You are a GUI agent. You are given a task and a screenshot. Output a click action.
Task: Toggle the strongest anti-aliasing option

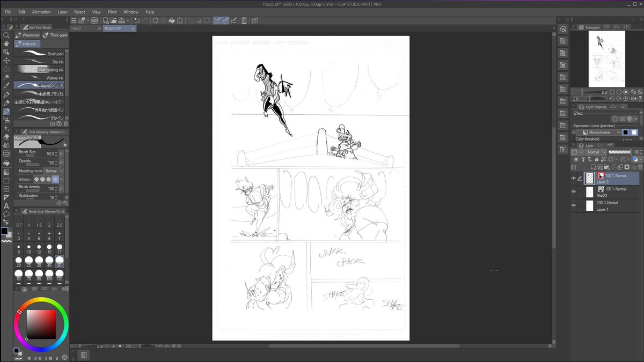(x=55, y=179)
